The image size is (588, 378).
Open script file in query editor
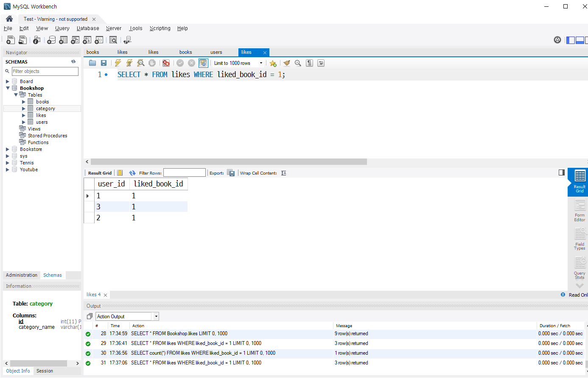[x=92, y=63]
